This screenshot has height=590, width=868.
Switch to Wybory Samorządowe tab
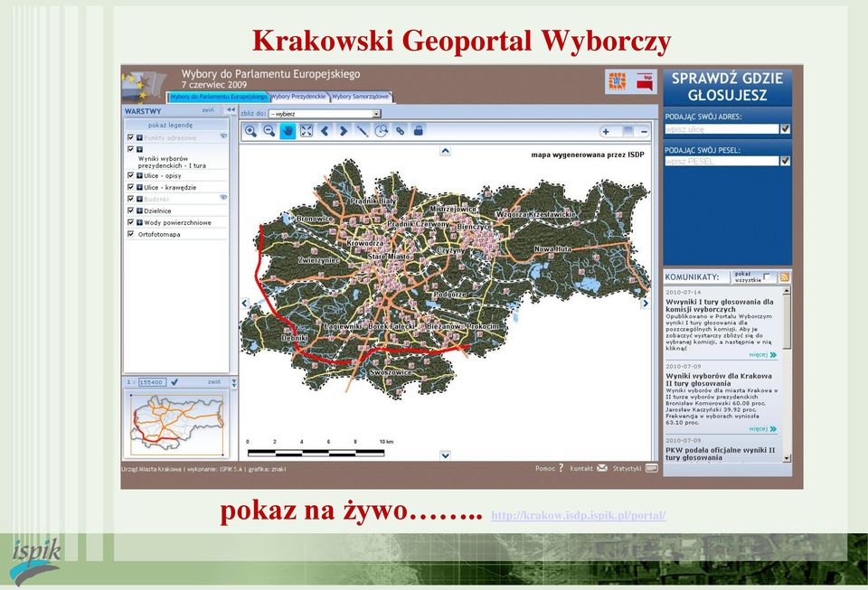(x=361, y=97)
